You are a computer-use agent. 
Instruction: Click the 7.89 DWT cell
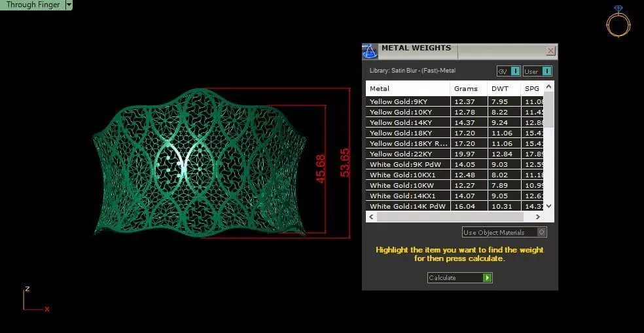[x=504, y=185]
